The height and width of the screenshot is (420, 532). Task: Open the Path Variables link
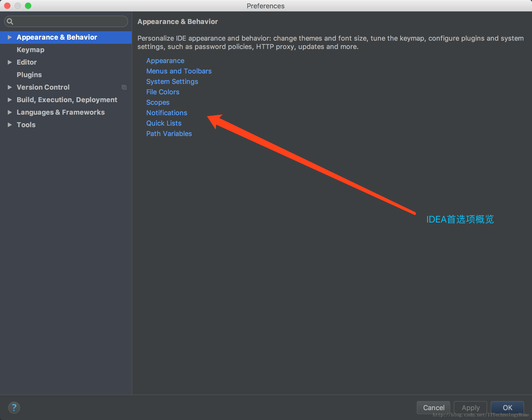pyautogui.click(x=169, y=134)
